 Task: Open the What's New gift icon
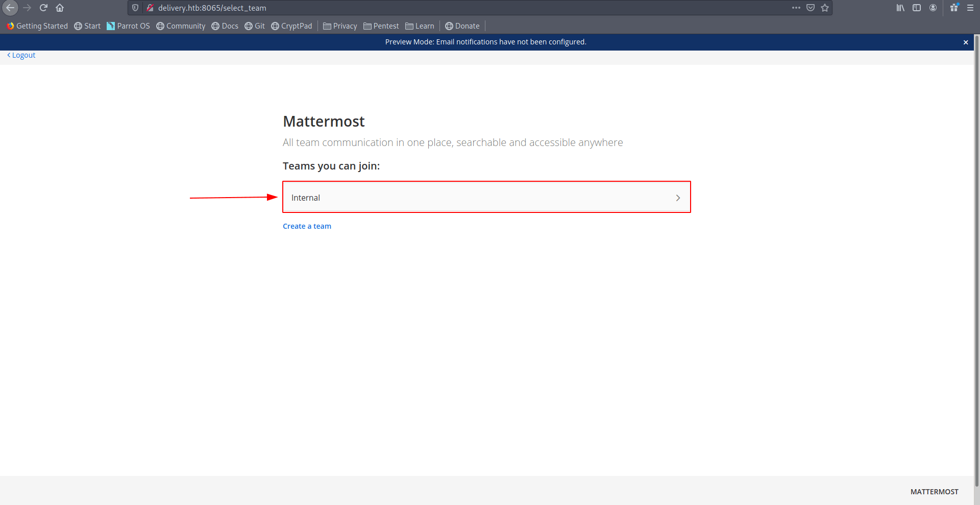(x=954, y=8)
